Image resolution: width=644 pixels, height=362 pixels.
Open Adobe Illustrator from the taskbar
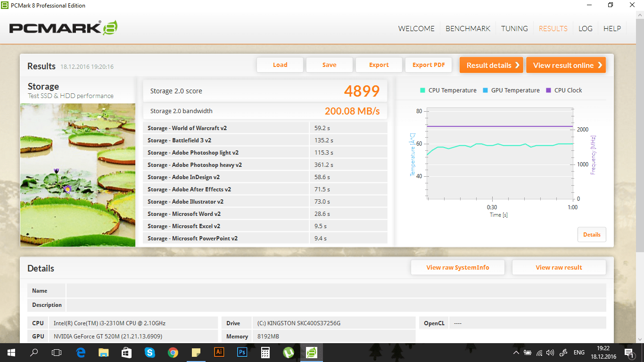click(x=219, y=352)
